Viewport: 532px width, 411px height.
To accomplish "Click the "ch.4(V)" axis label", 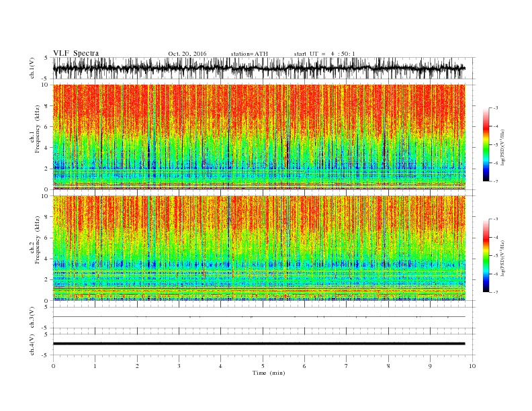I will [x=32, y=345].
